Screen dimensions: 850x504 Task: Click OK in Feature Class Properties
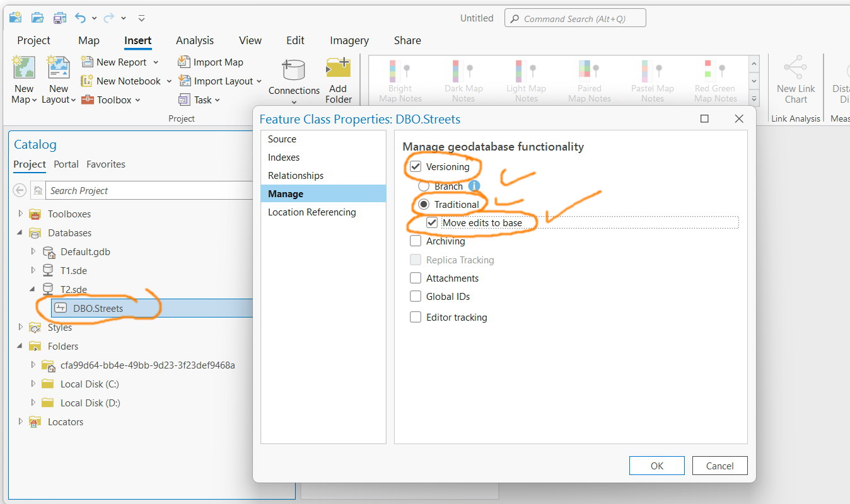657,466
